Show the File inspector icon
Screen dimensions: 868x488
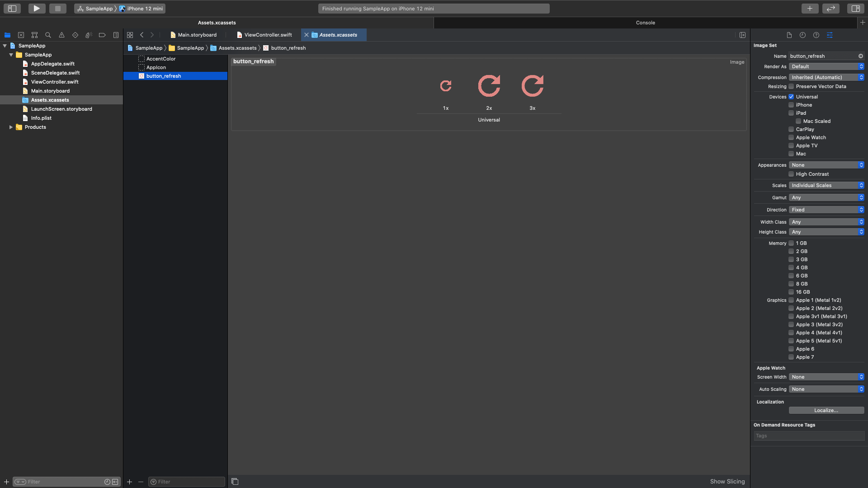(x=789, y=35)
